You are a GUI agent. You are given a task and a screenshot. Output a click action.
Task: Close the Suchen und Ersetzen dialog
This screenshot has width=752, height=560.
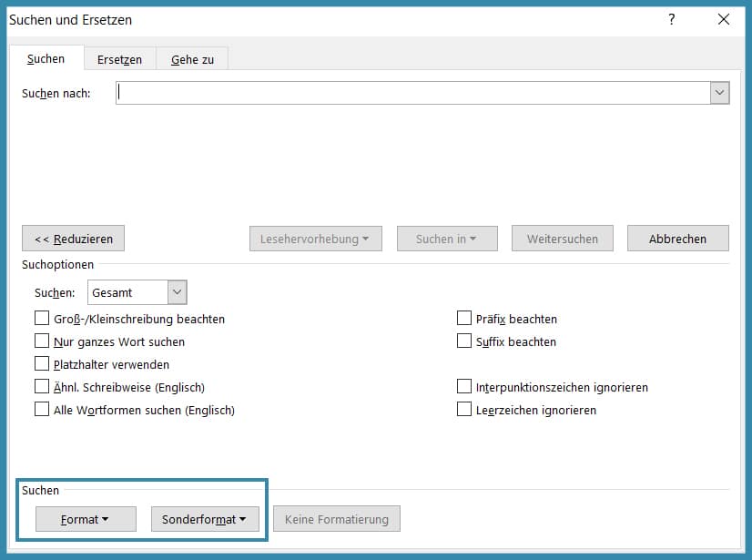723,19
